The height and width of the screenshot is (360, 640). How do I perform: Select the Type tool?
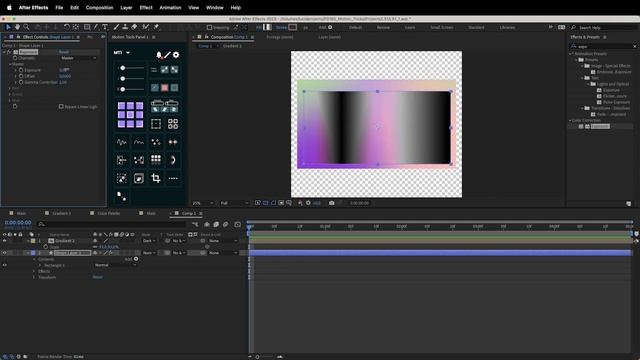105,27
